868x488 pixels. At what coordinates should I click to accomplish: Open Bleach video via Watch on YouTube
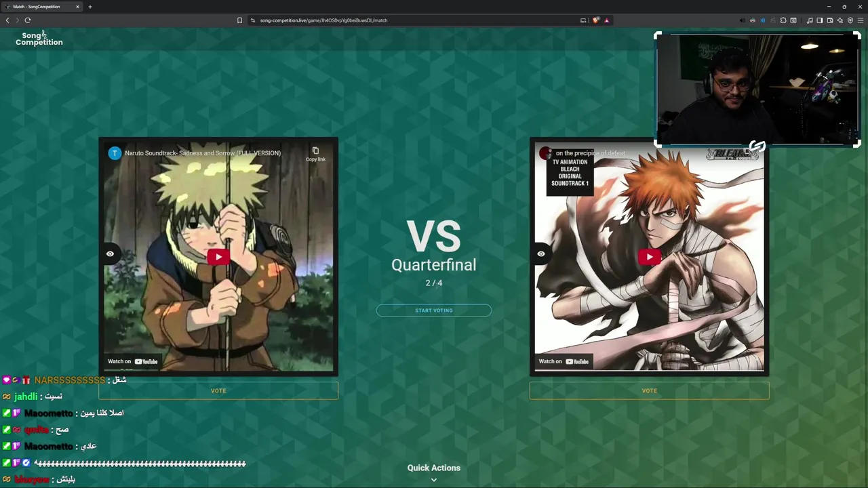[x=564, y=361]
